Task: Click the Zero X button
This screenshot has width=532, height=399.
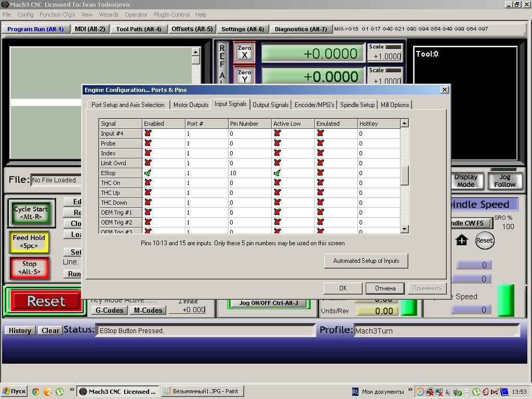Action: click(244, 52)
